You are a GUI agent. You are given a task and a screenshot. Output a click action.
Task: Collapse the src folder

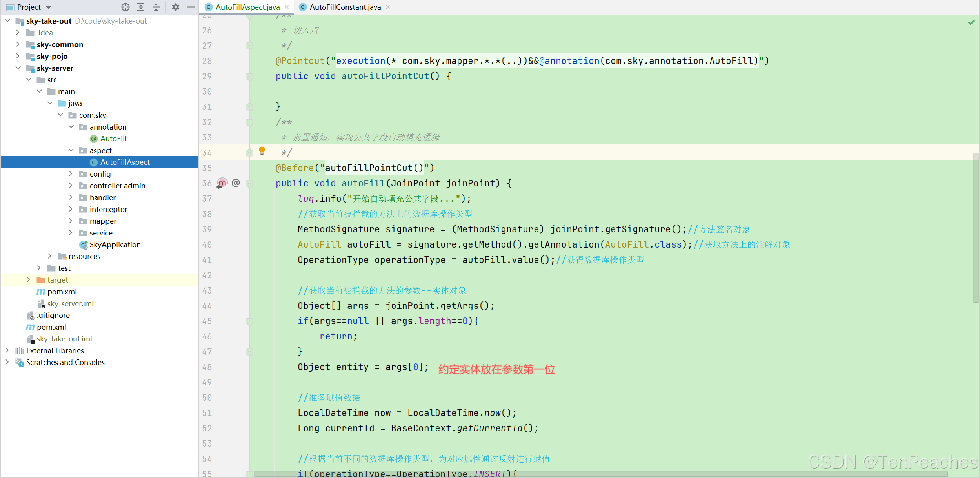coord(29,79)
